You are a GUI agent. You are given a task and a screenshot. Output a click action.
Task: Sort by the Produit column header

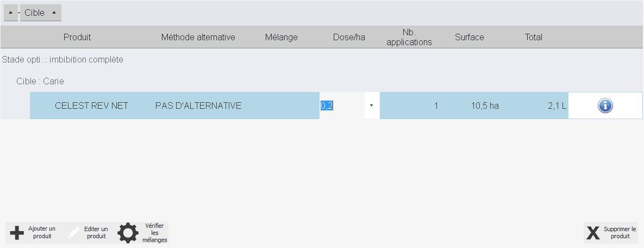click(77, 38)
